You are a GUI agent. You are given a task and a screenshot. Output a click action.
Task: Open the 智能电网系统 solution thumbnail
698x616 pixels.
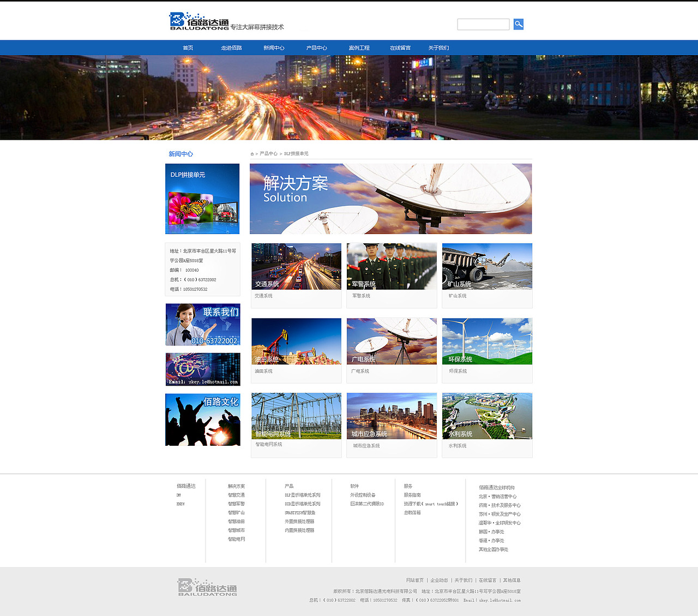(296, 416)
